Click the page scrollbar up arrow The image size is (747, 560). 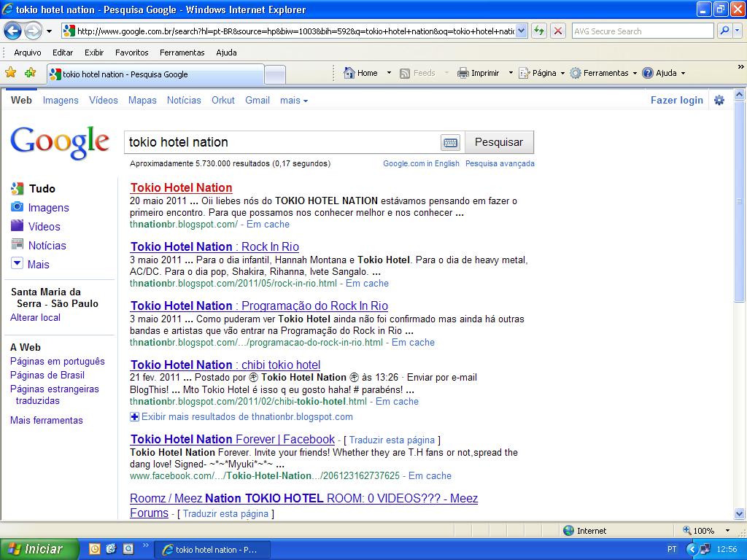740,94
